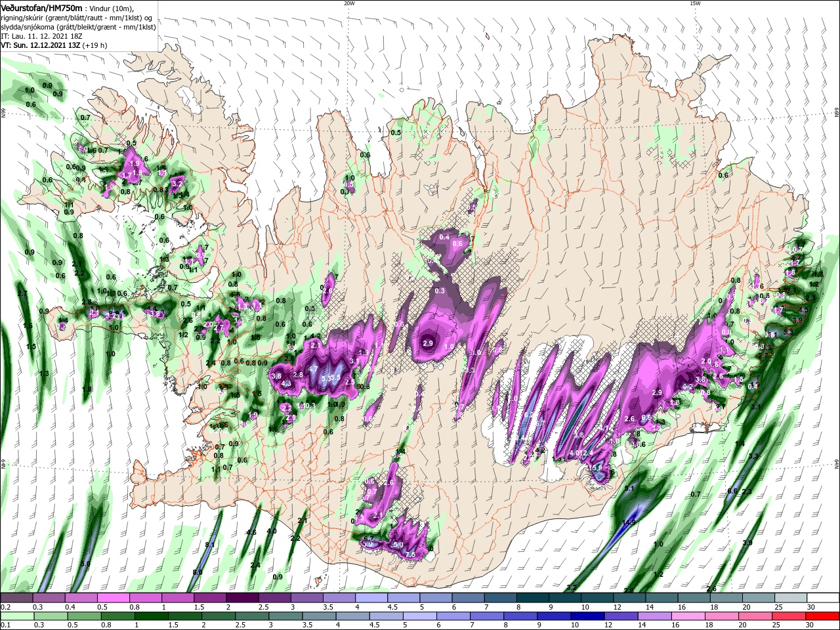Screen dimensions: 840x630
Task: Select the pale grey swatch between 20 and 25, snow legend
Action: pos(759,598)
